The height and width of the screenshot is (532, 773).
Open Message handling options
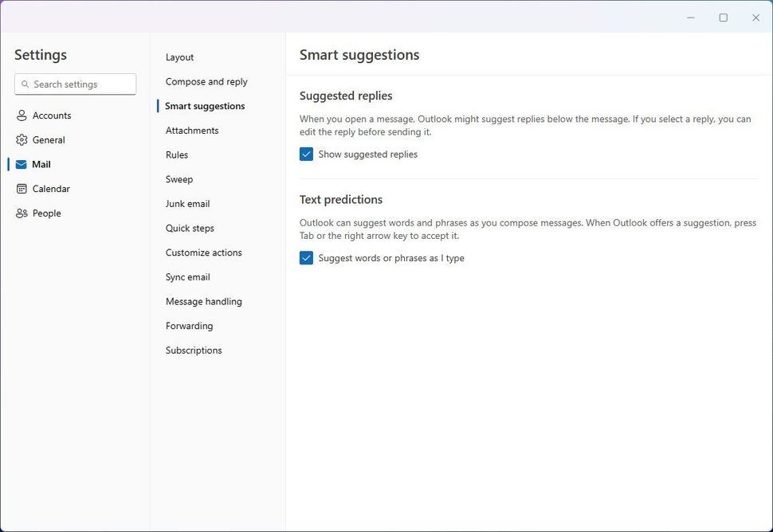[203, 301]
